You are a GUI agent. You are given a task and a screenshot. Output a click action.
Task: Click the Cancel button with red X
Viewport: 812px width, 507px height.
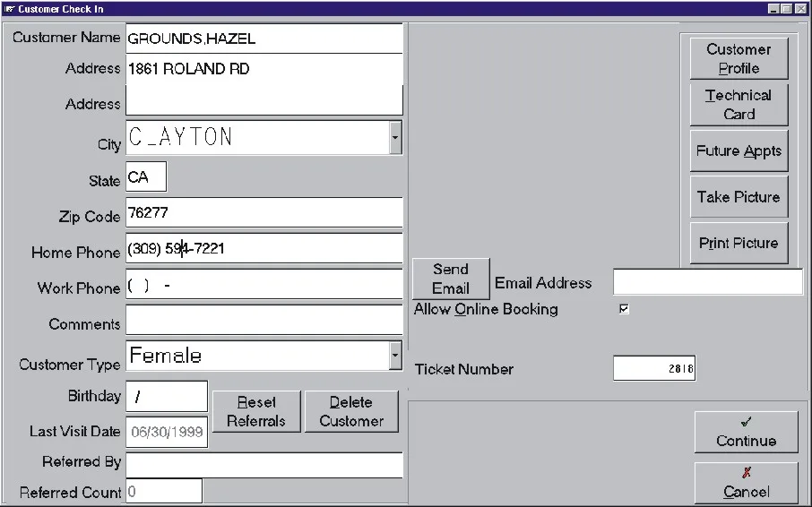[x=747, y=483]
